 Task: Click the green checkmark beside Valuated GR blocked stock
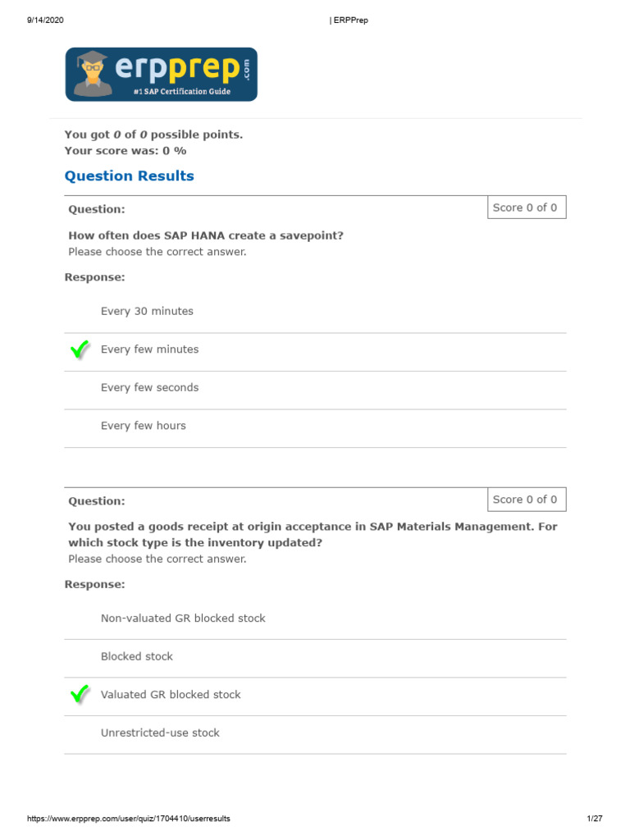80,696
